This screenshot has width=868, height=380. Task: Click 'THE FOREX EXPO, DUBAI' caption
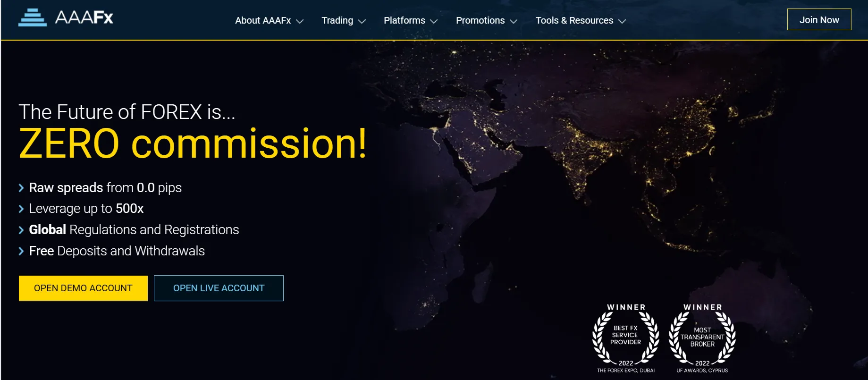626,371
